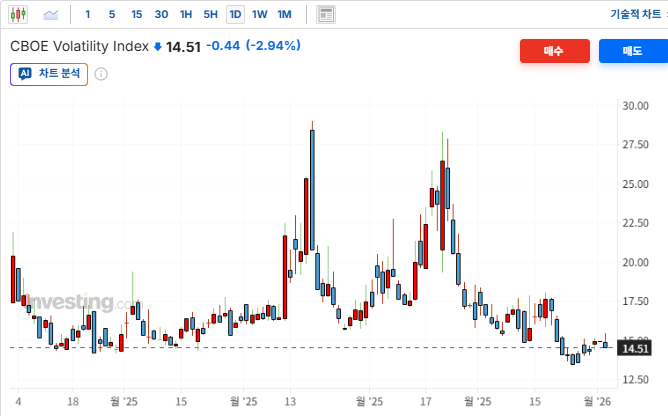Open the 기술적 차트 link
The height and width of the screenshot is (416, 668).
point(636,14)
